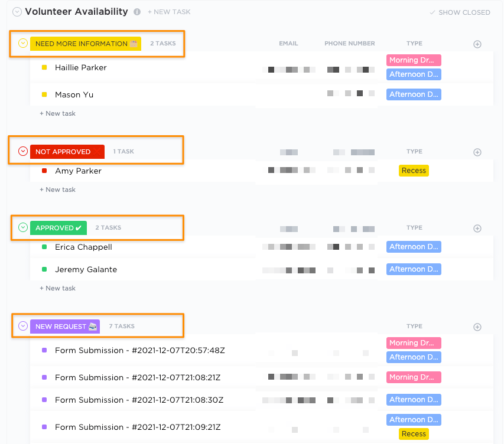
Task: Click the Email column header
Action: 288,44
